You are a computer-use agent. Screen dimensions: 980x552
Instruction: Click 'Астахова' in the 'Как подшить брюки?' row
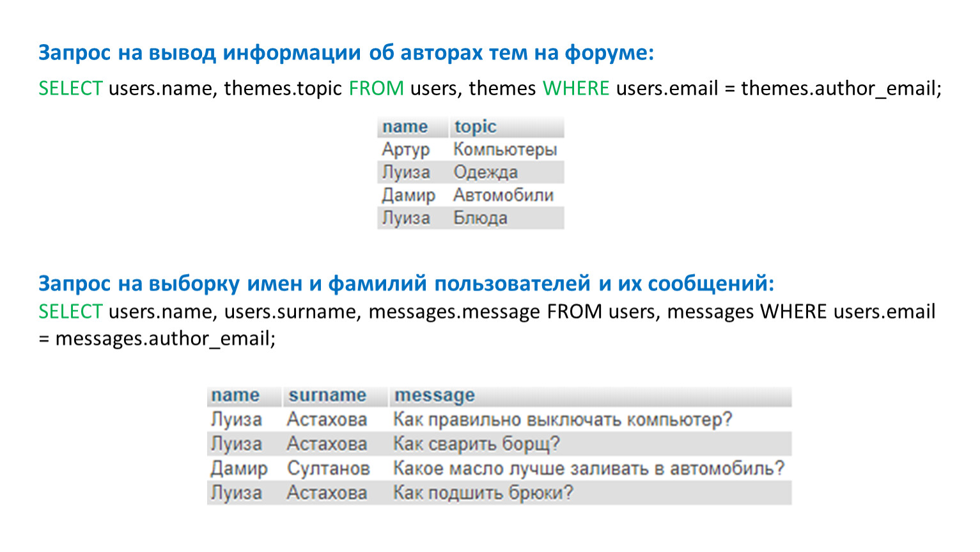[327, 493]
